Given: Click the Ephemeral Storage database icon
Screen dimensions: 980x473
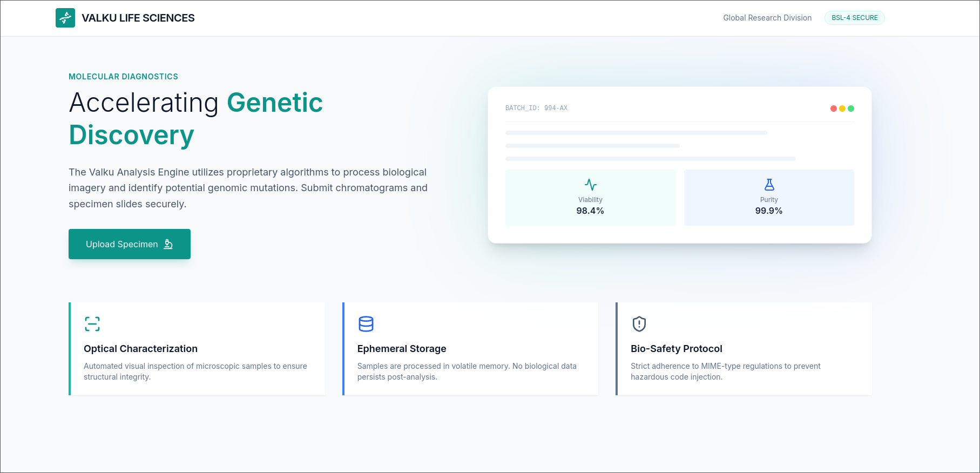Looking at the screenshot, I should coord(366,324).
